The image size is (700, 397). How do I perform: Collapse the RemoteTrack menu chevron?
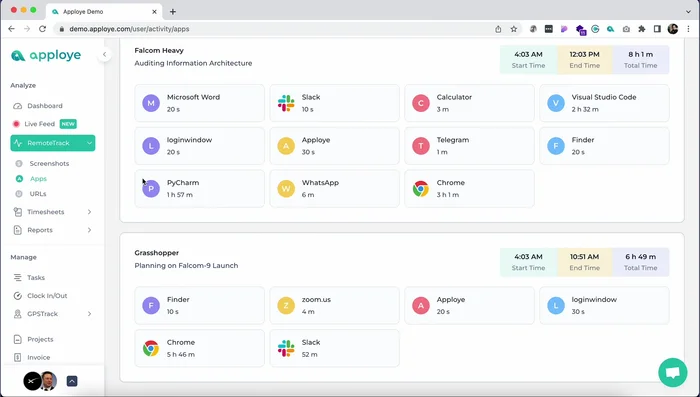click(89, 143)
